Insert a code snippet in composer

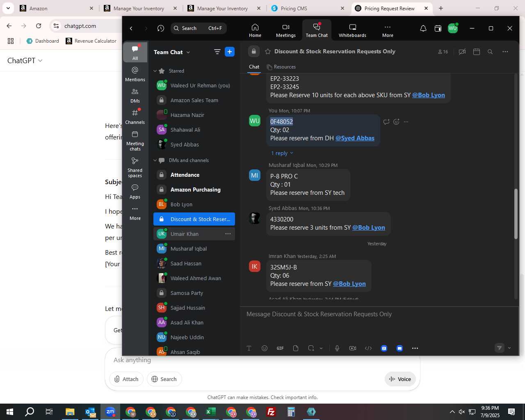point(368,348)
